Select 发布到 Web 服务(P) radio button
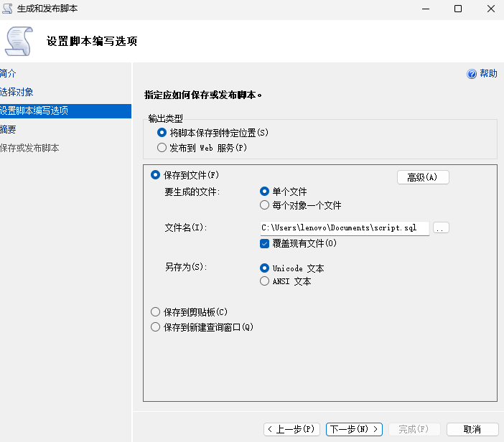The image size is (504, 442). pyautogui.click(x=162, y=148)
